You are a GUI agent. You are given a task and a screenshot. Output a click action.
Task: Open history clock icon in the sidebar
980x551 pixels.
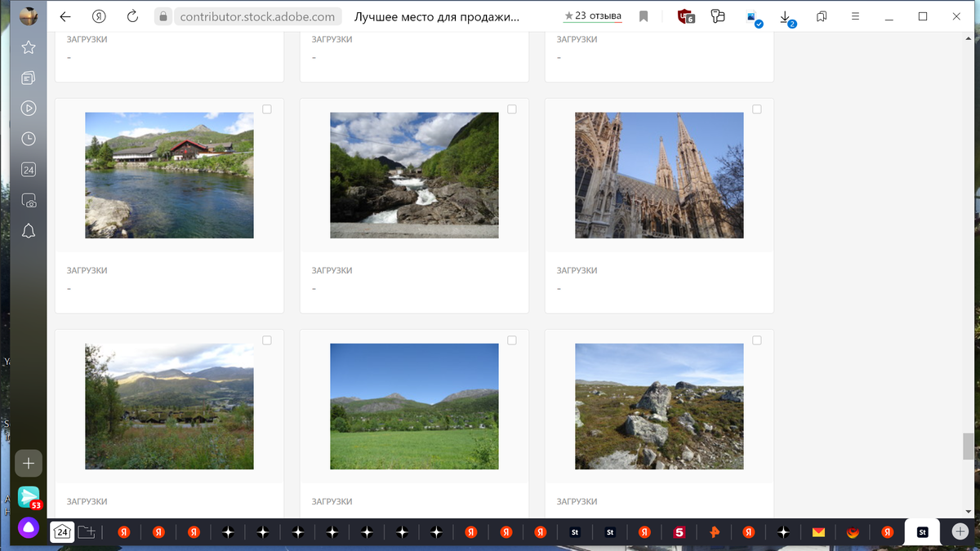(29, 139)
